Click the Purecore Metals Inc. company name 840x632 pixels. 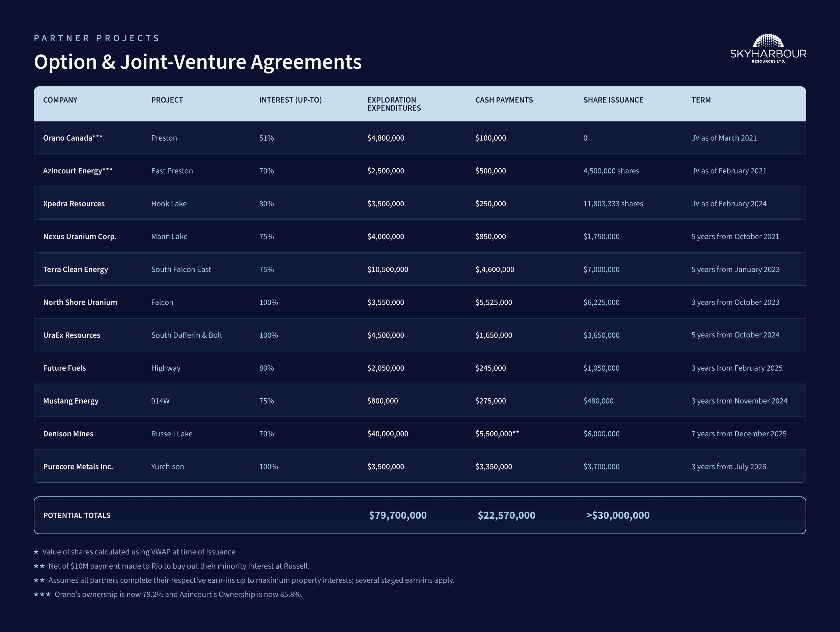click(x=78, y=466)
